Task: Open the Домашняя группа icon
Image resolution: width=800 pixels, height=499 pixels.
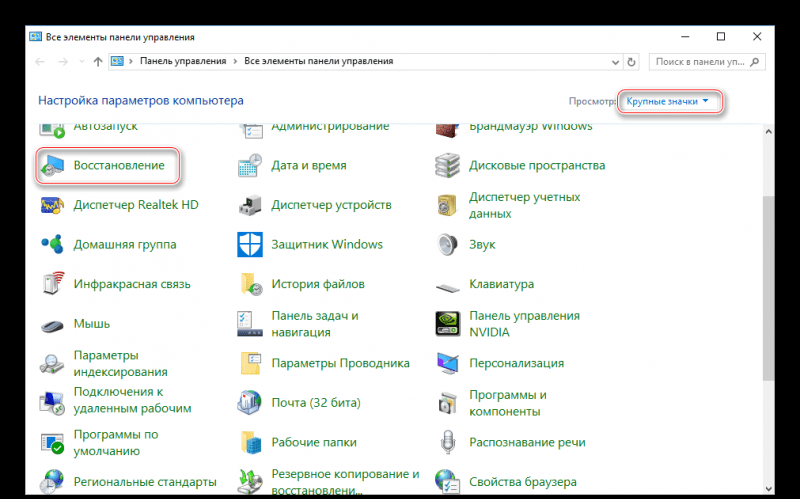Action: (x=52, y=244)
